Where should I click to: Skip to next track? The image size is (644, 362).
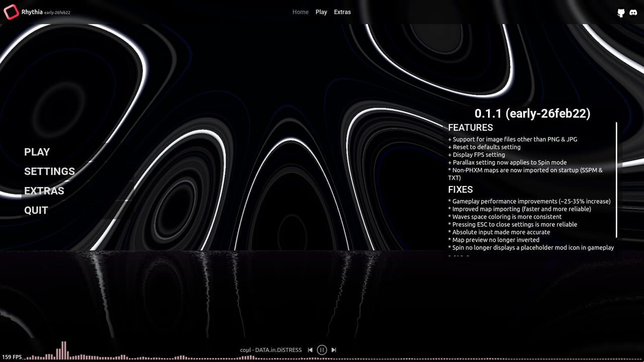(334, 350)
